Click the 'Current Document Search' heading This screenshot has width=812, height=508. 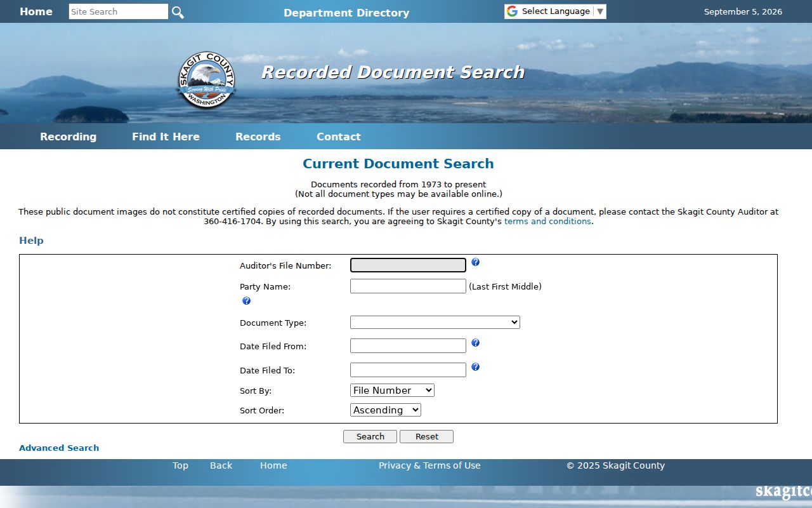[398, 164]
